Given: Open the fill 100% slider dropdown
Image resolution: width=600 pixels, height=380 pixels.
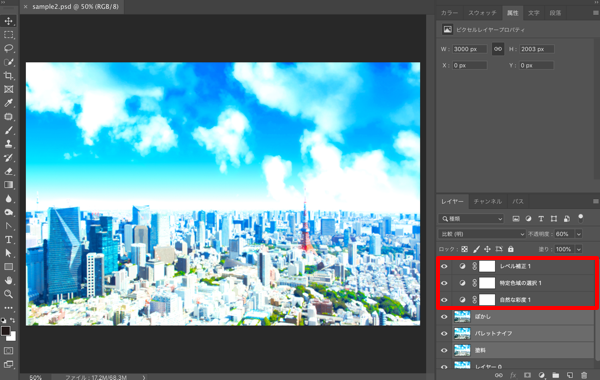Looking at the screenshot, I should tap(579, 250).
